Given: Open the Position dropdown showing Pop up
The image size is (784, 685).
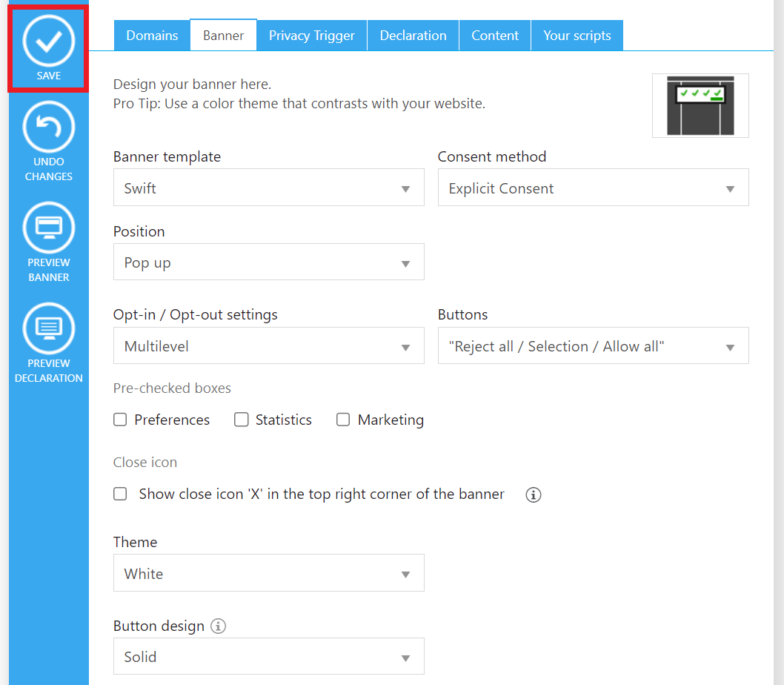Looking at the screenshot, I should [268, 262].
